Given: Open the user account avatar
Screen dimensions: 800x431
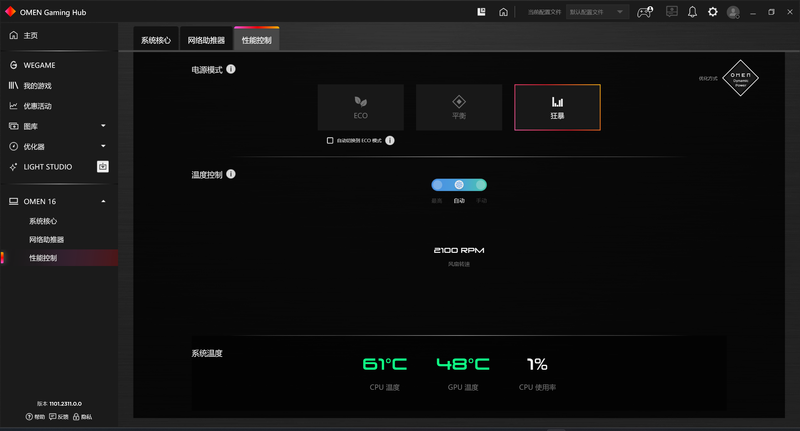Looking at the screenshot, I should [733, 12].
